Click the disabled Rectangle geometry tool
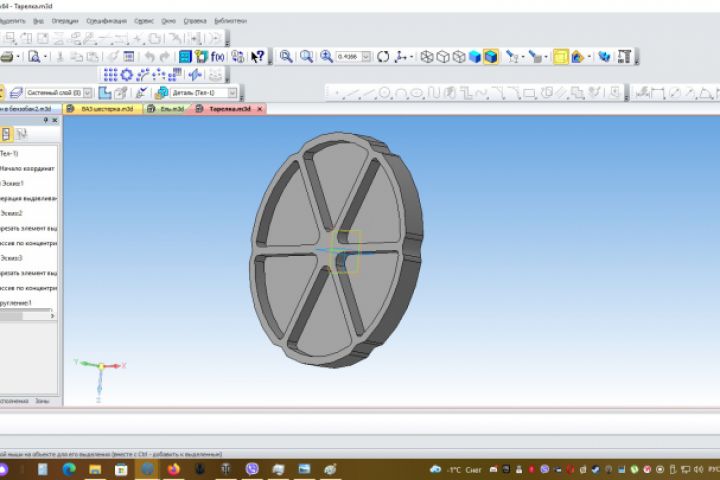This screenshot has height=480, width=720. (x=529, y=93)
